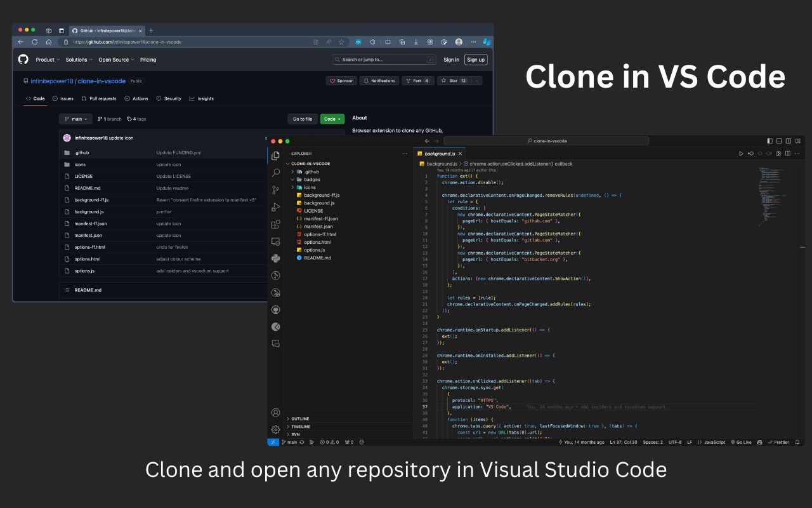
Task: Open editor More Actions ellipsis in VS Code
Action: pos(797,154)
